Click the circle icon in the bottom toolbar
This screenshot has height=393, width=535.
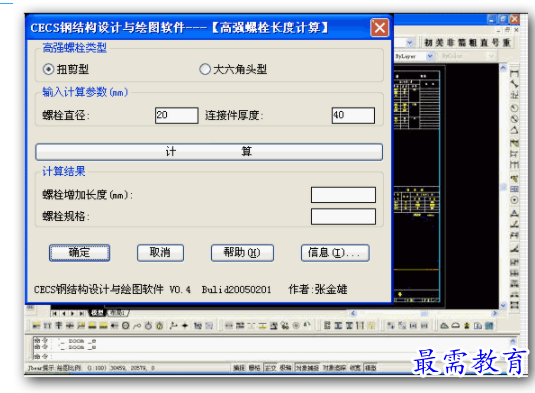(126, 326)
